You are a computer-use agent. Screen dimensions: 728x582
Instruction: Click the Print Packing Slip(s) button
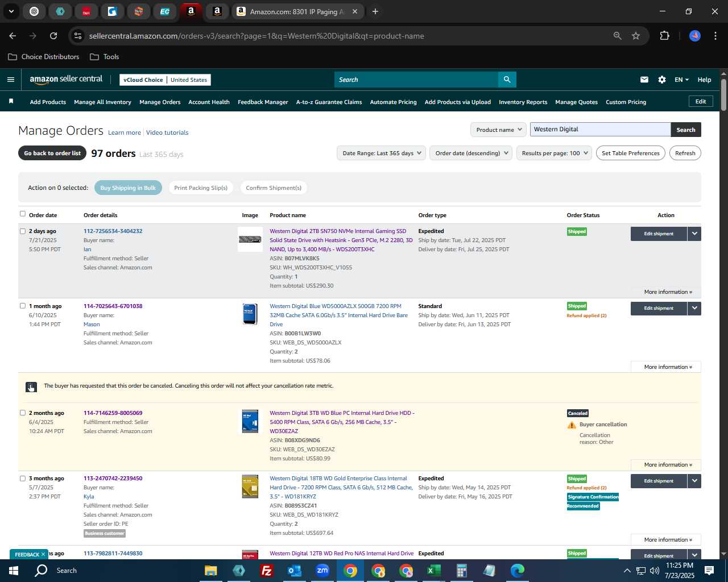[x=201, y=188]
